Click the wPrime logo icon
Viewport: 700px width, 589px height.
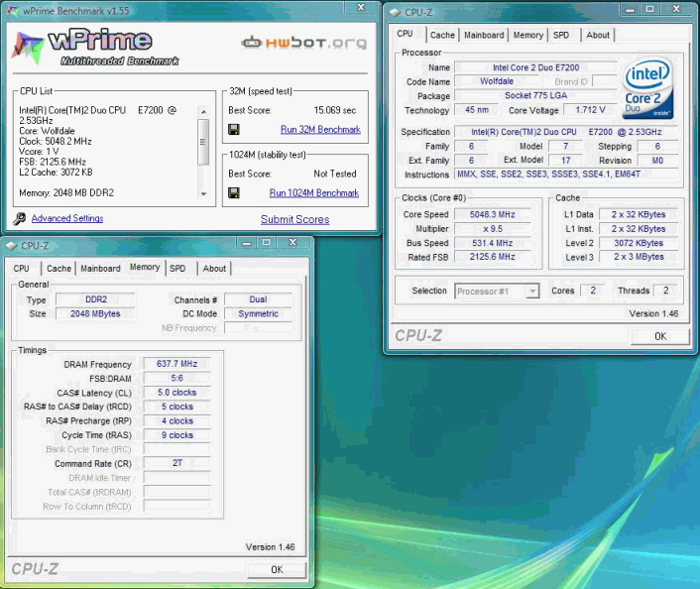pyautogui.click(x=28, y=48)
